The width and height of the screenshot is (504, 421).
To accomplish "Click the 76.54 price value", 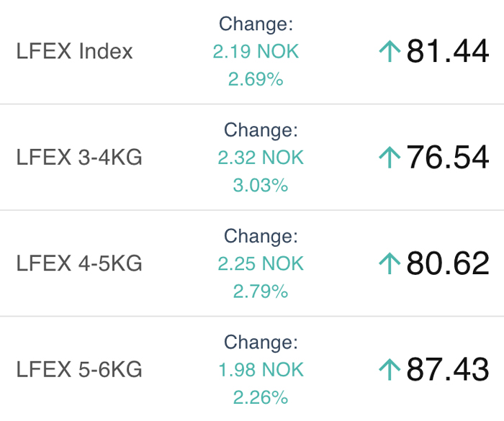I will click(448, 157).
